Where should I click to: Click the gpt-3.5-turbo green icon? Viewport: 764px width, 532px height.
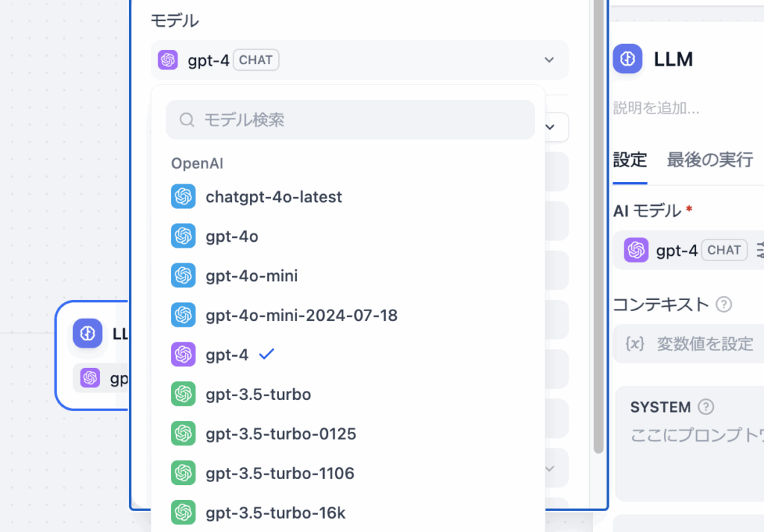point(183,394)
